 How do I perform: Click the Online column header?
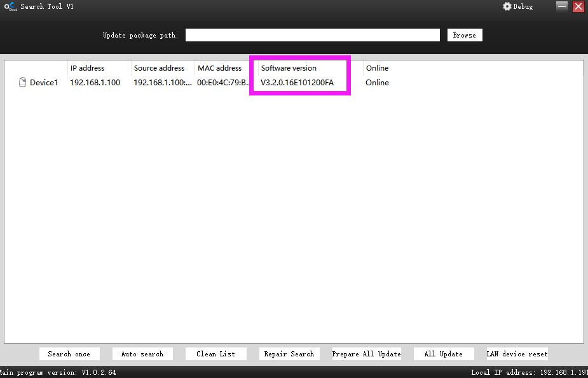click(x=377, y=68)
